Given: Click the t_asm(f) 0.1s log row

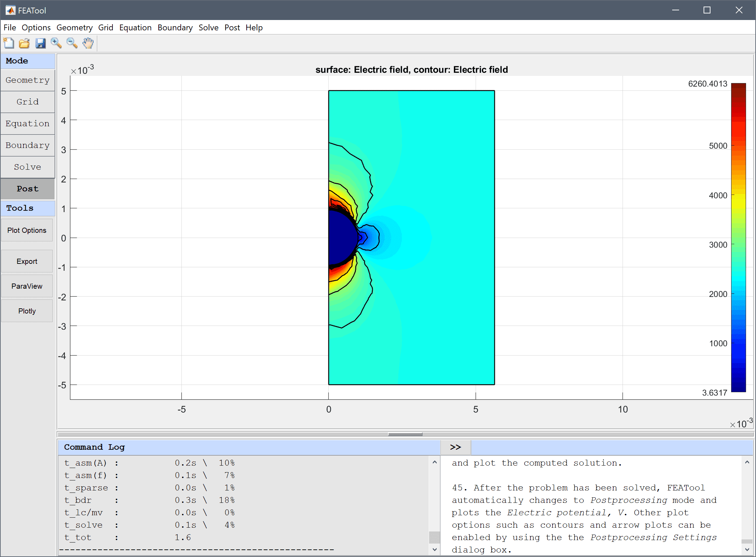Looking at the screenshot, I should point(149,475).
